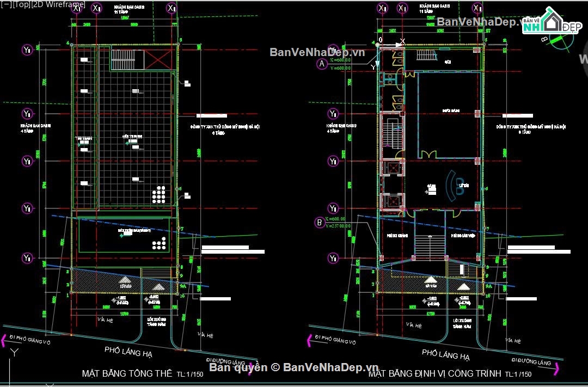Select KHÁCH SẠN OASIS 4 TẦNG label beside right plan
The width and height of the screenshot is (588, 387).
coord(341,128)
